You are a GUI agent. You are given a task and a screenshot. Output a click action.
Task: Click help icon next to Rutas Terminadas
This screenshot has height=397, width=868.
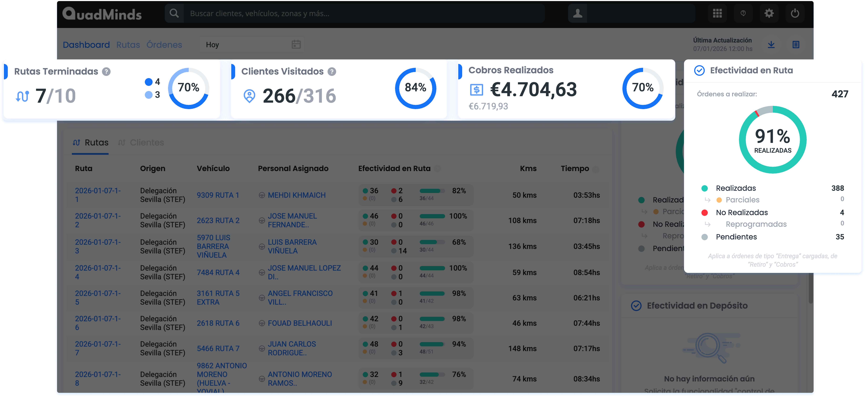pyautogui.click(x=106, y=71)
